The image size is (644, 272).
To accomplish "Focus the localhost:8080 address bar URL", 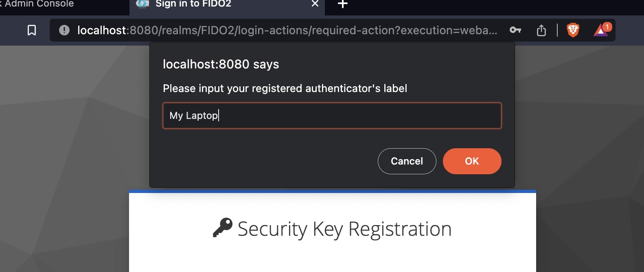I will (287, 30).
